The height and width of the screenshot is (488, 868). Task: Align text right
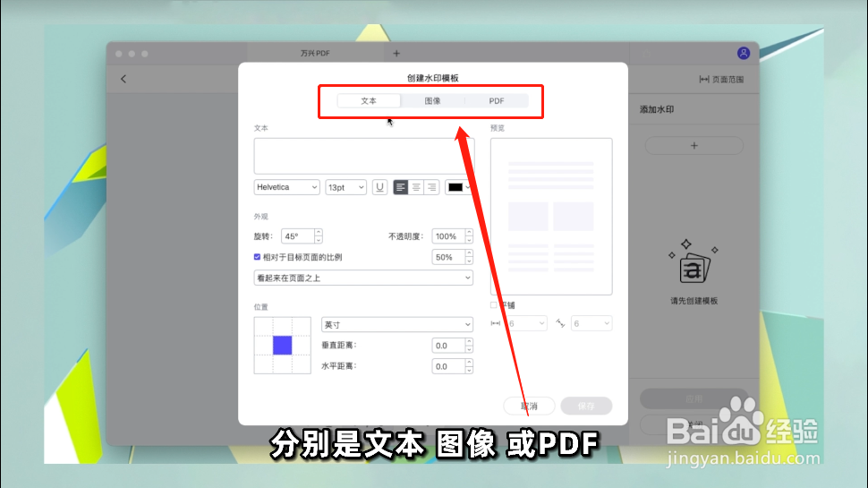tap(431, 187)
